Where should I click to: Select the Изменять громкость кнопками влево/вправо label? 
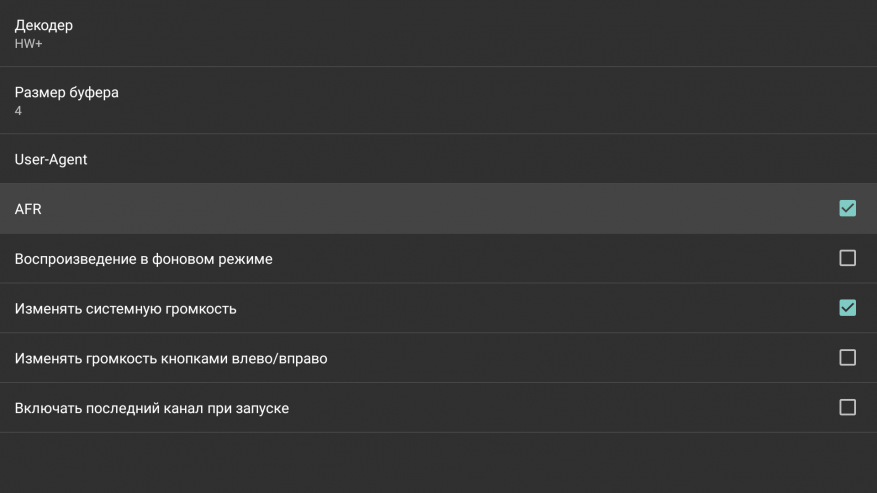coord(170,358)
